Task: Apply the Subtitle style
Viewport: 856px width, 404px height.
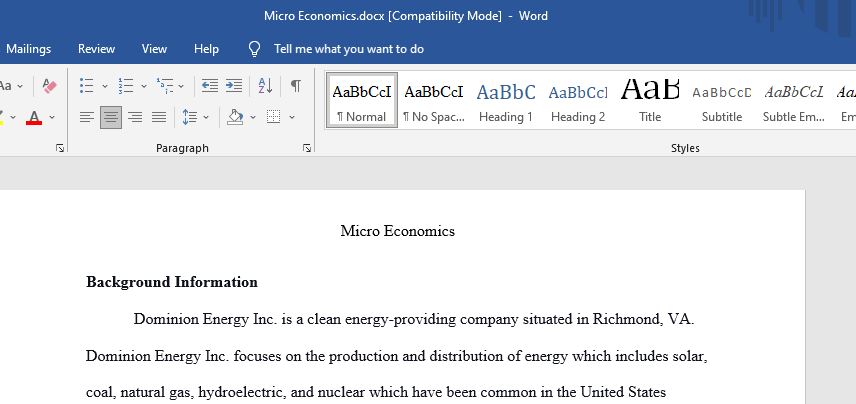Action: click(x=722, y=100)
